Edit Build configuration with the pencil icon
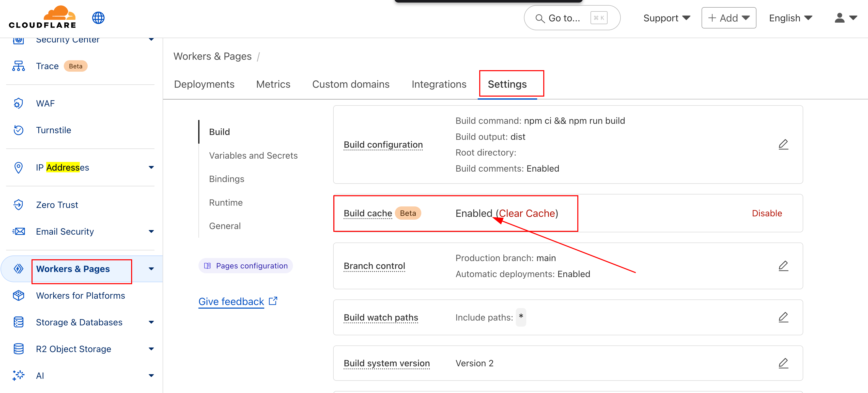 pos(783,144)
